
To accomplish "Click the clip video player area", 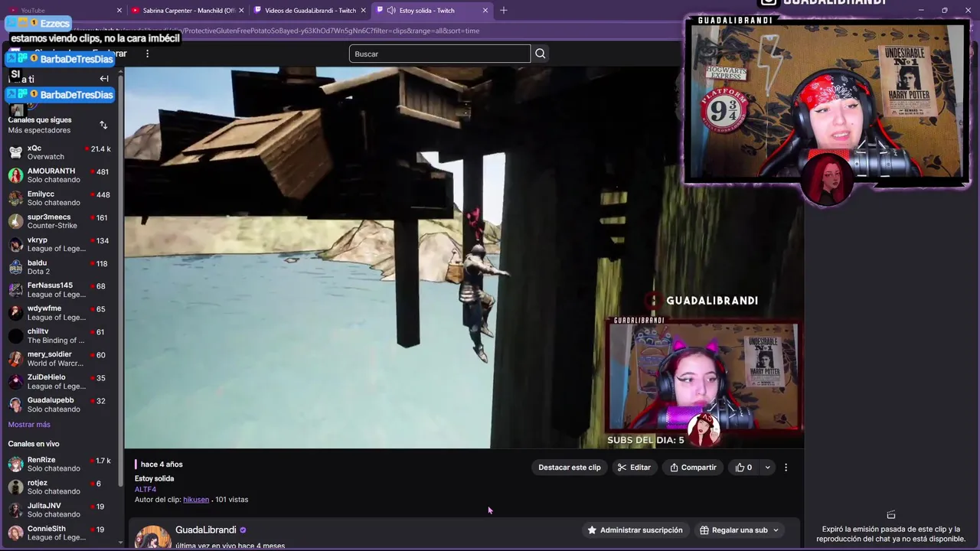I will click(x=464, y=257).
